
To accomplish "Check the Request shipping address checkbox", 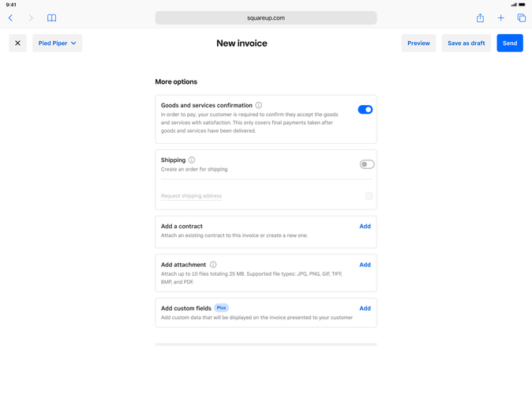I will click(x=369, y=196).
